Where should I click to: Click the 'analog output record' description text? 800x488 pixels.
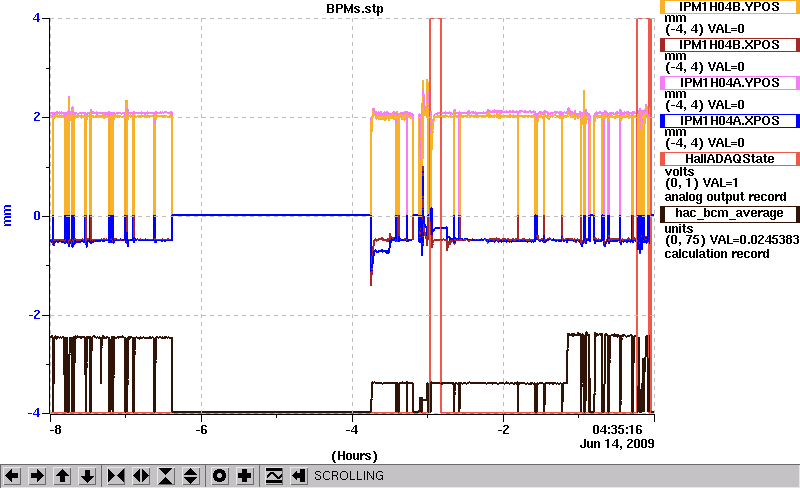point(725,197)
